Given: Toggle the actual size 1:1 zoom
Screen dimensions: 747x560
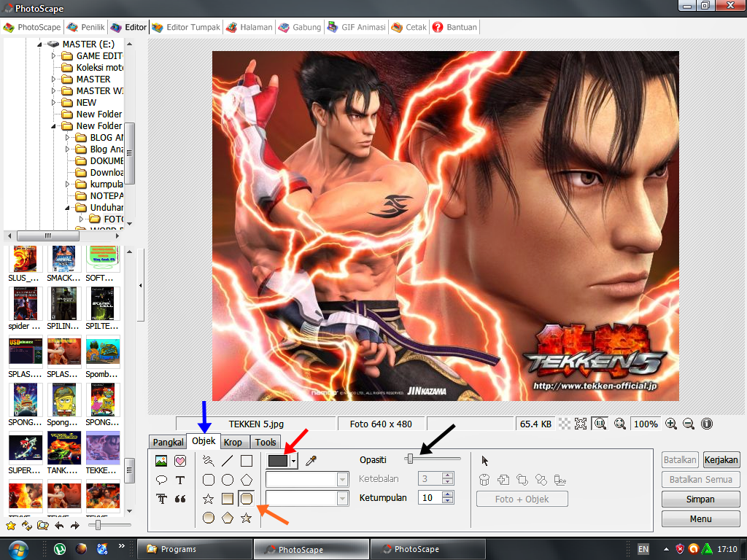Looking at the screenshot, I should [x=600, y=424].
